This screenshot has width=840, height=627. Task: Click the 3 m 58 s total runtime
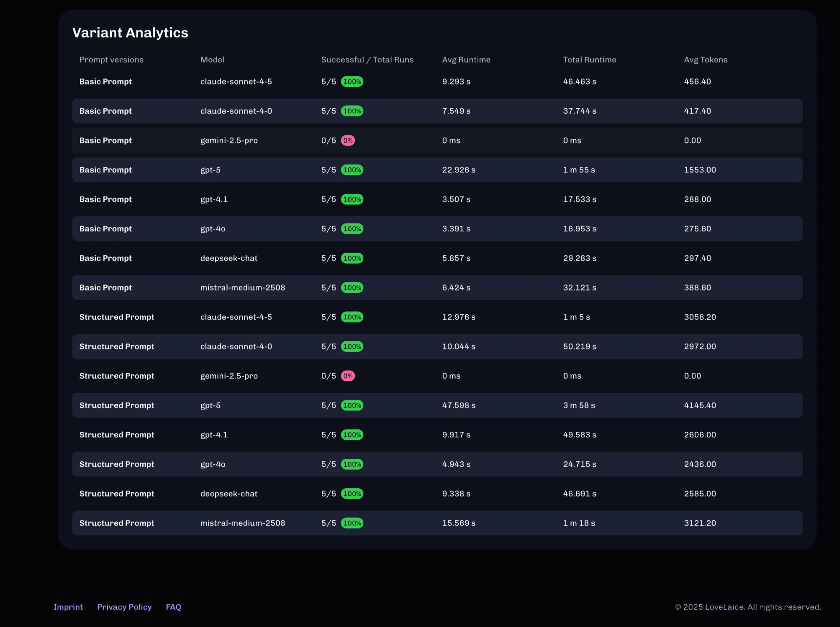579,405
